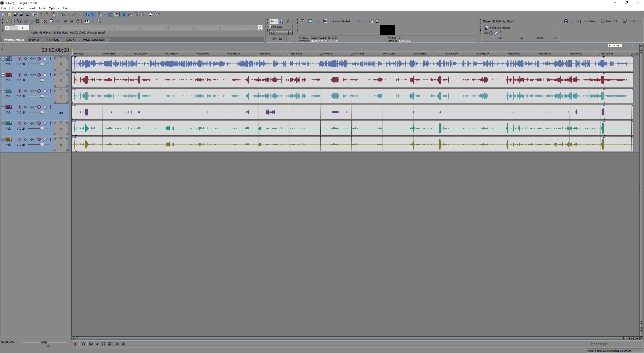The image size is (644, 353).
Task: Open track FX on track 2
Action: click(39, 75)
